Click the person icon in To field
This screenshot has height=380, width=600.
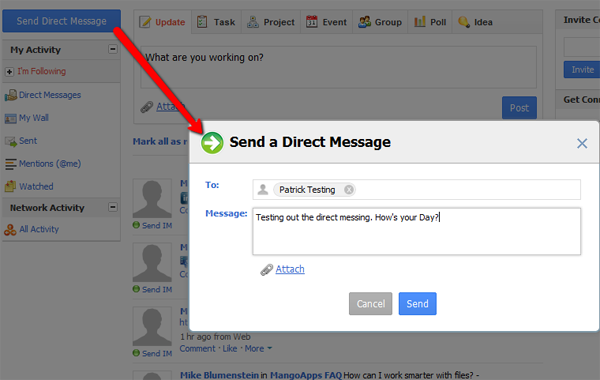click(x=263, y=189)
